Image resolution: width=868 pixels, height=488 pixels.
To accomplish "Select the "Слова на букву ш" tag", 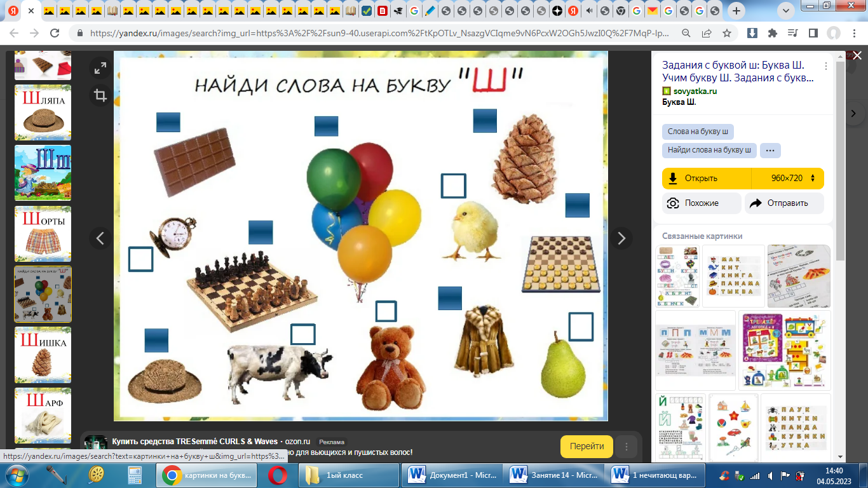I will [x=698, y=132].
